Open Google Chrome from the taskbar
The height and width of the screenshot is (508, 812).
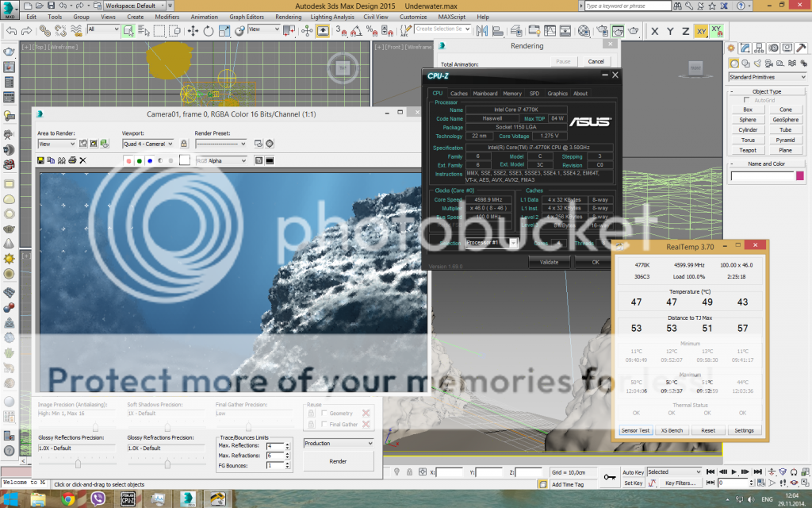click(x=68, y=499)
